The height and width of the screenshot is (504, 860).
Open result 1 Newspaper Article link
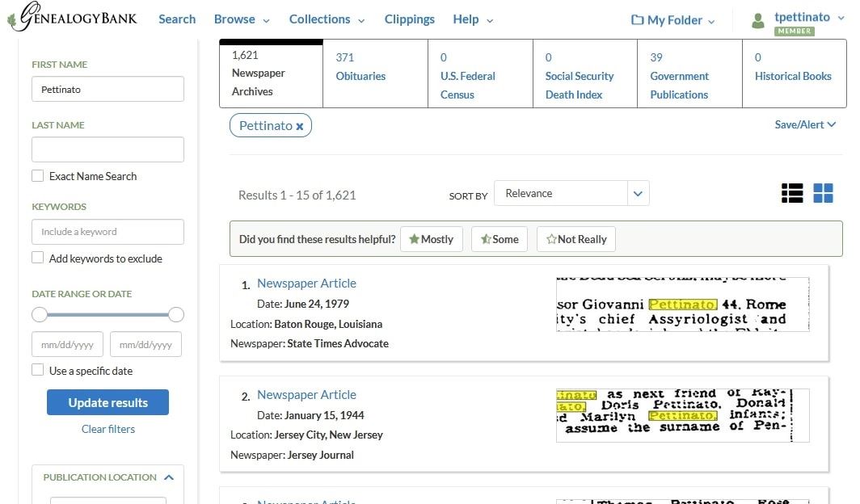point(306,283)
